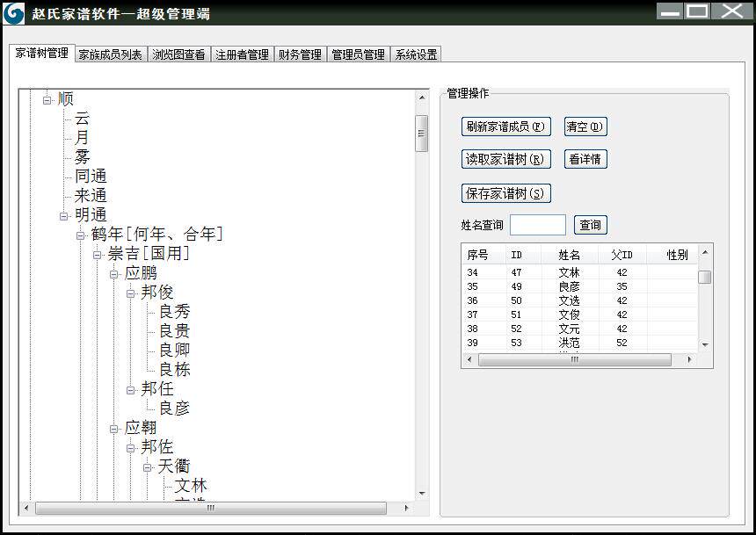Click the 查询 search button

coord(590,225)
